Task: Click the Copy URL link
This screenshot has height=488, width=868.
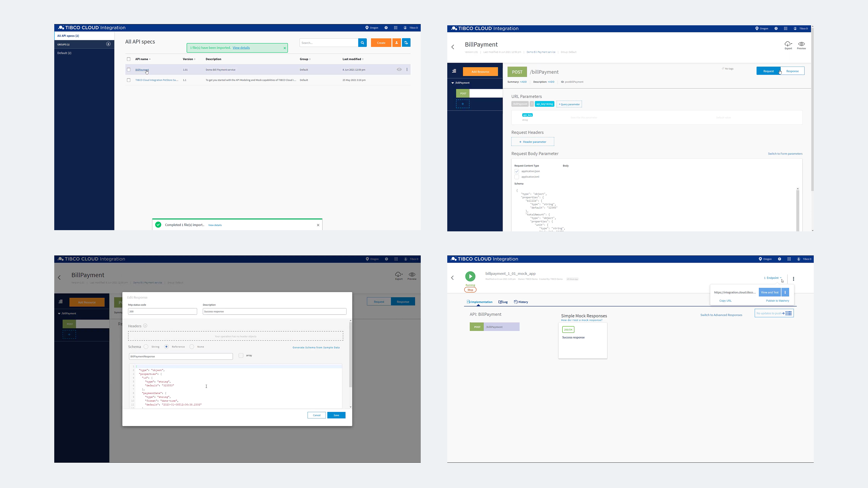Action: 725,300
